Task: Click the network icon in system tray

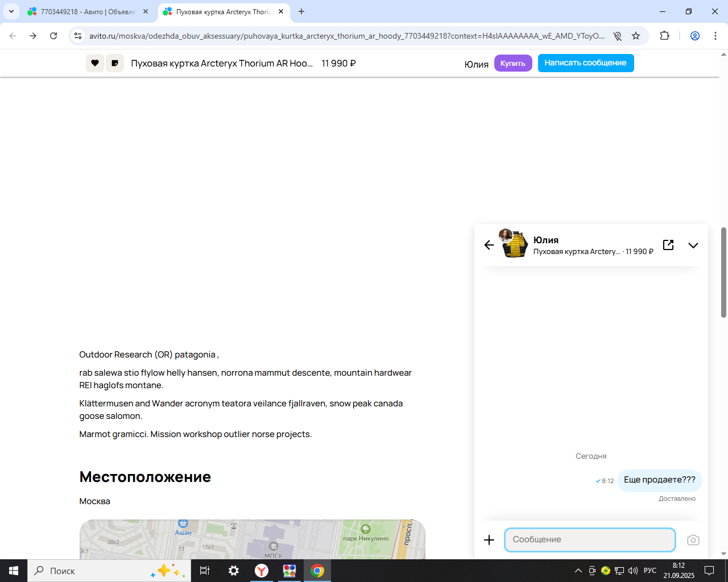Action: (x=619, y=571)
